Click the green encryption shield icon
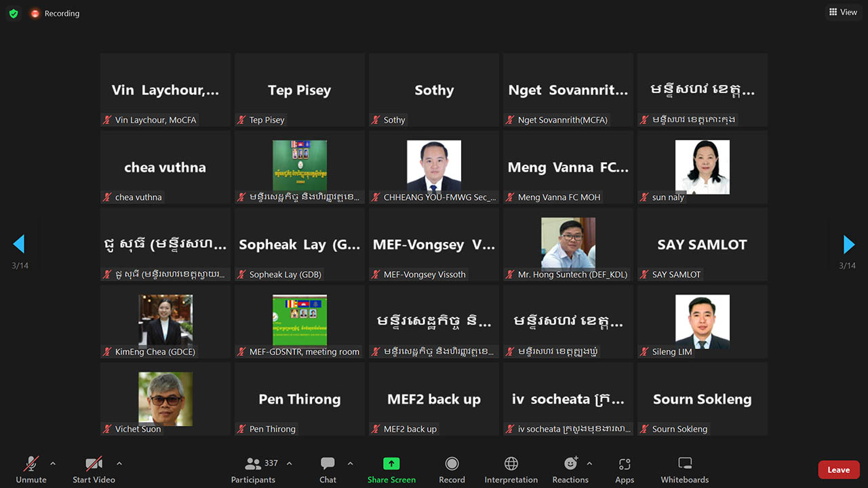868x488 pixels. pos(14,14)
